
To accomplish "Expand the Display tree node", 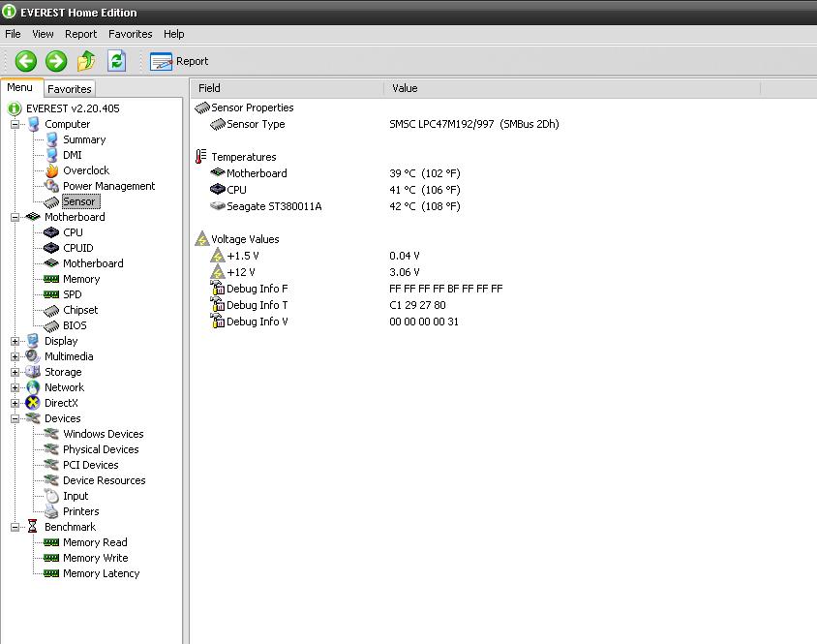I will pyautogui.click(x=15, y=341).
